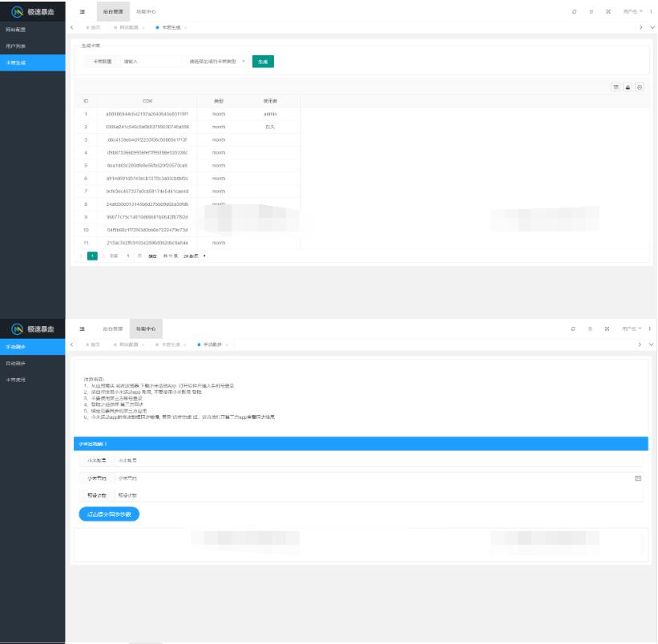This screenshot has width=658, height=644.
Task: Expand the 20 per page size dropdown
Action: pyautogui.click(x=195, y=256)
